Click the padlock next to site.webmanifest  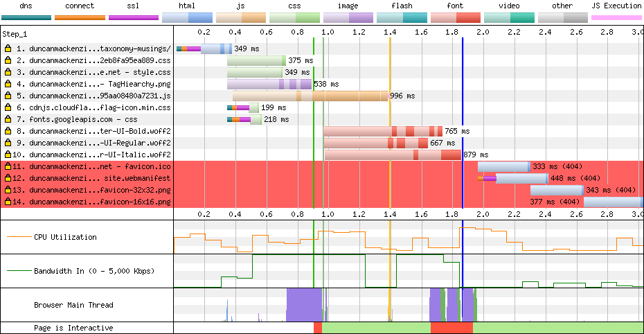8,178
